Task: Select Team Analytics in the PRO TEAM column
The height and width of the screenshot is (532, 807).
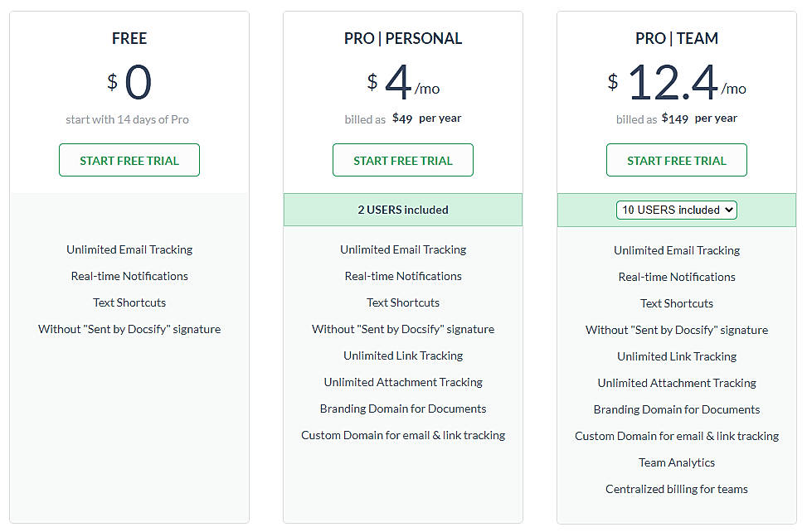Action: pyautogui.click(x=676, y=462)
